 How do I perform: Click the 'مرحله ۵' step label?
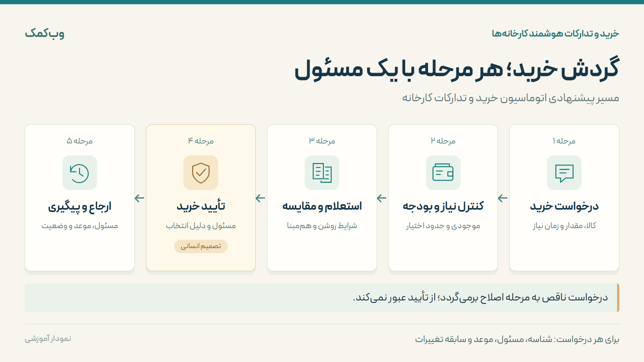pyautogui.click(x=80, y=141)
